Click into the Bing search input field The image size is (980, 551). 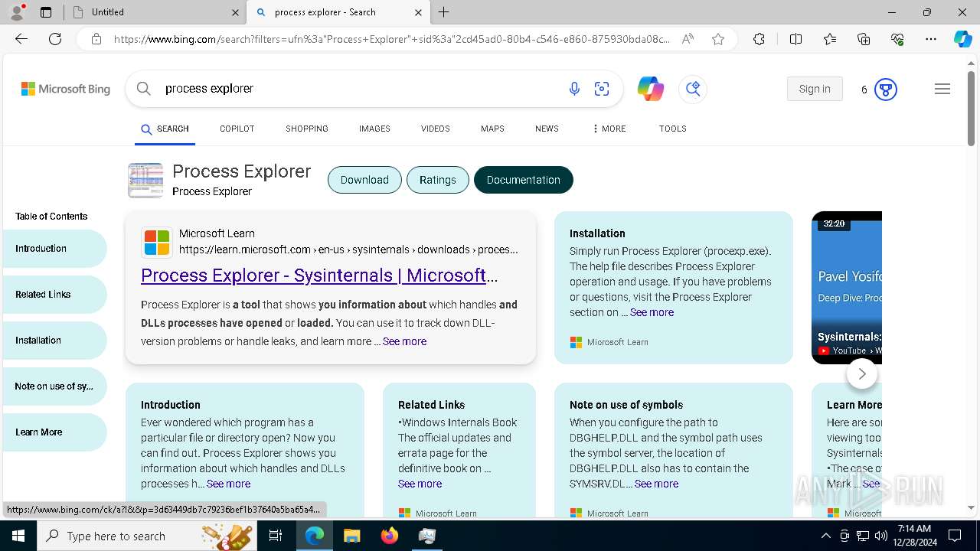click(360, 89)
